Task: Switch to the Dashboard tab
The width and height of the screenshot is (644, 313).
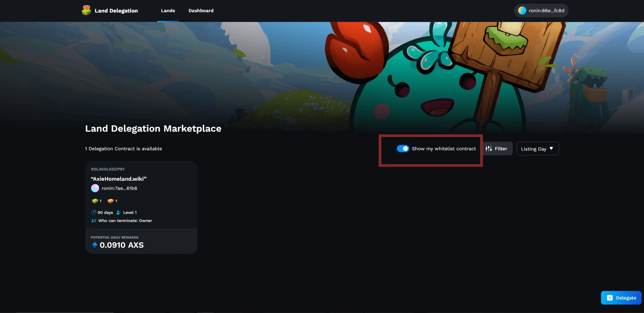Action: click(x=201, y=10)
